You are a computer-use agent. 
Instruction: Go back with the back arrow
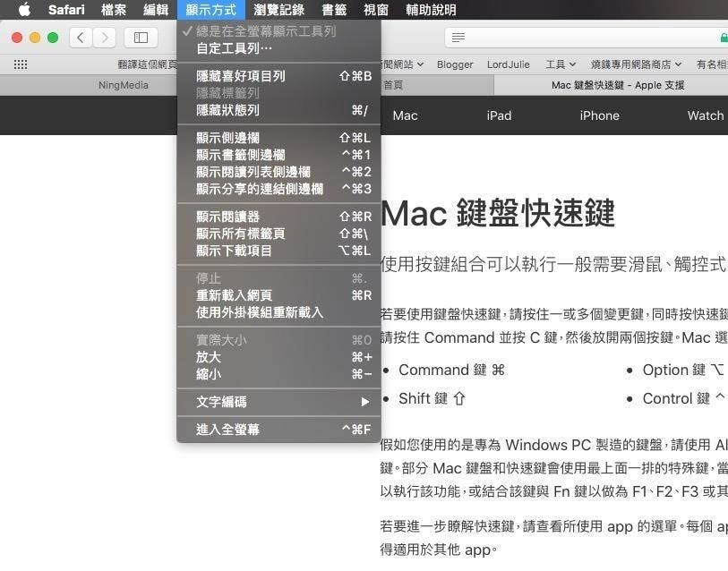(81, 37)
